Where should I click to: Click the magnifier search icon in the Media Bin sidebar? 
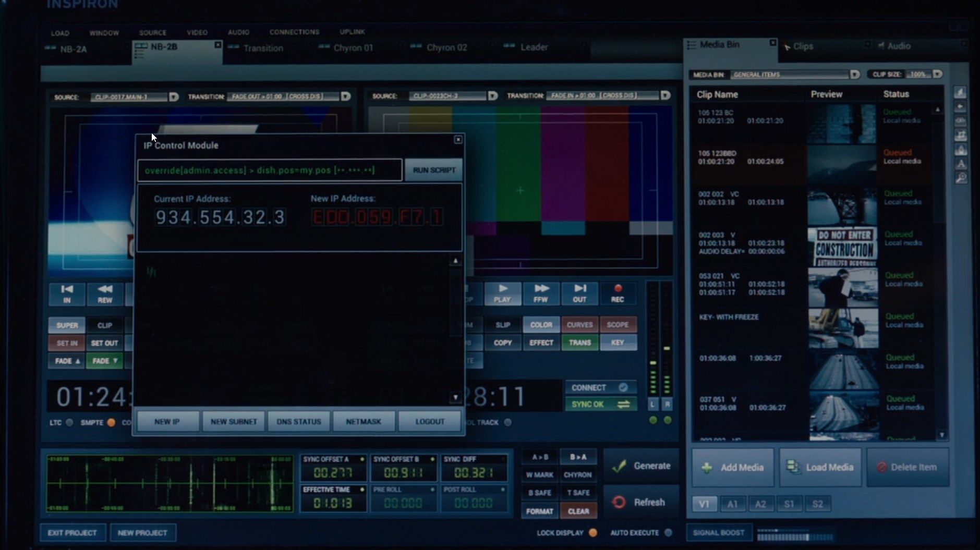961,178
